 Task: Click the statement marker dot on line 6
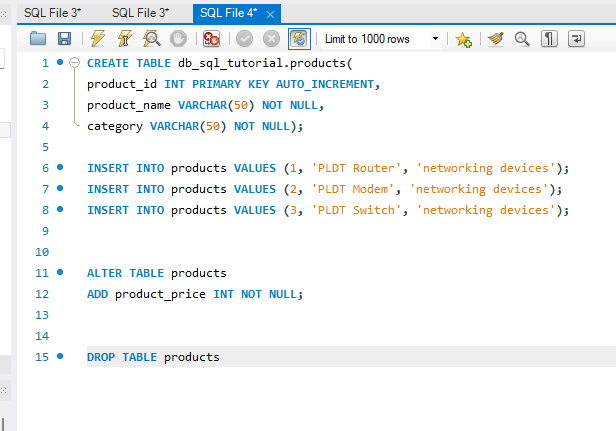point(60,167)
